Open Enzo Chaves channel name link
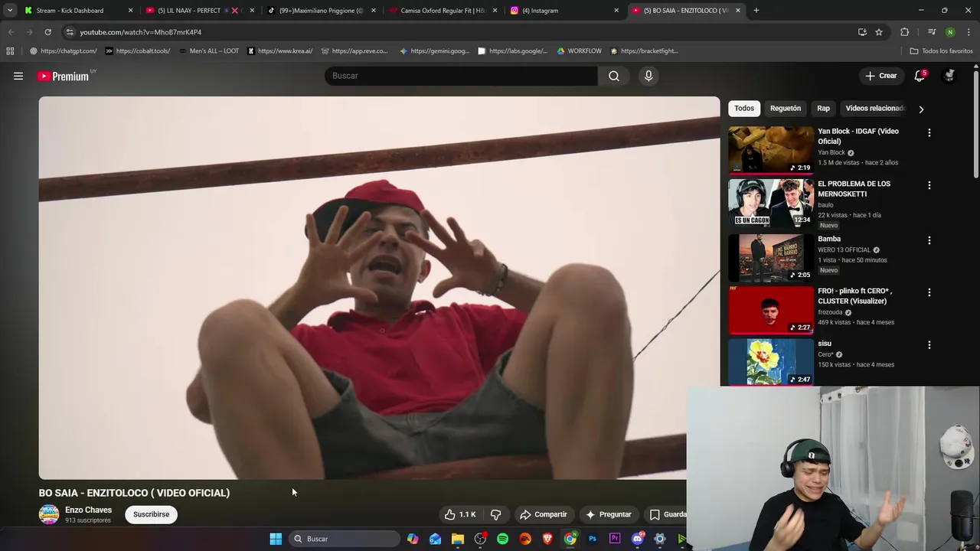Screen dimensions: 980x551 (x=89, y=510)
